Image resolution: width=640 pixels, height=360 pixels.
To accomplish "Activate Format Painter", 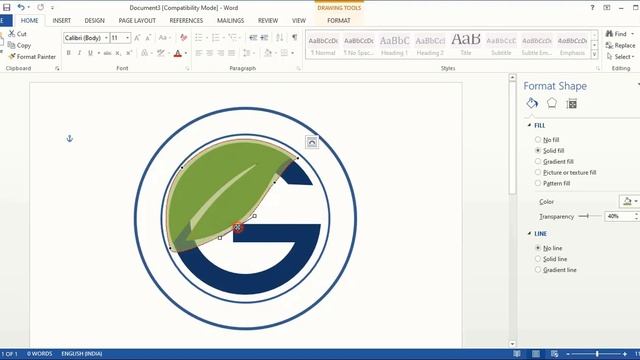I will (32, 57).
